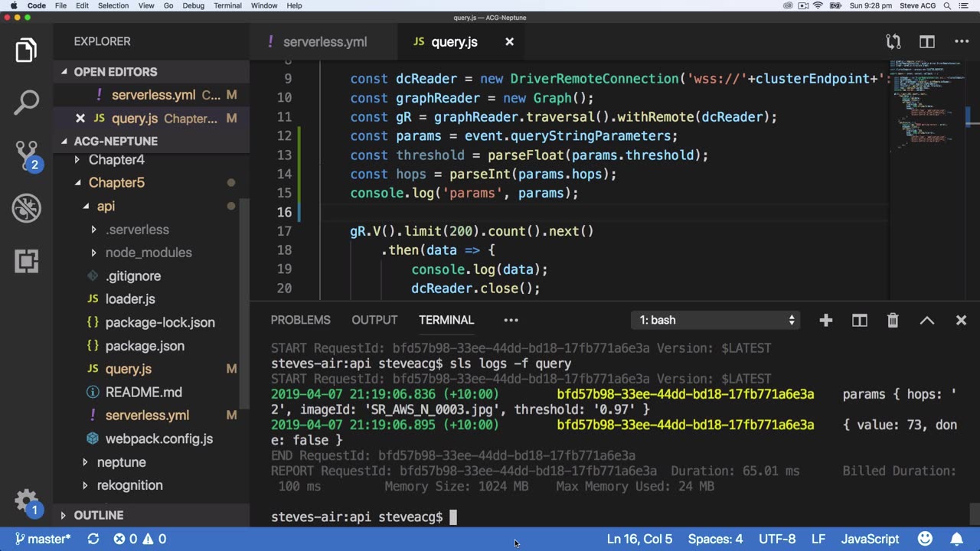The height and width of the screenshot is (551, 980).
Task: Split the terminal pane
Action: [860, 321]
